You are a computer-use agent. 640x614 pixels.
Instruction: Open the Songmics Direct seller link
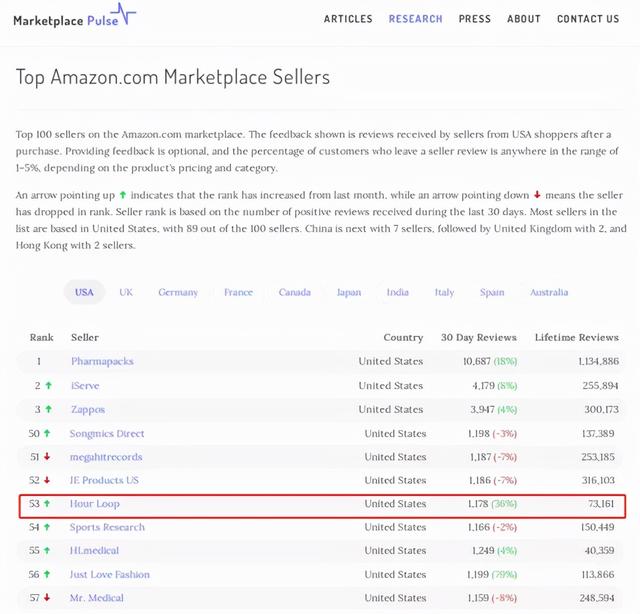pos(107,433)
